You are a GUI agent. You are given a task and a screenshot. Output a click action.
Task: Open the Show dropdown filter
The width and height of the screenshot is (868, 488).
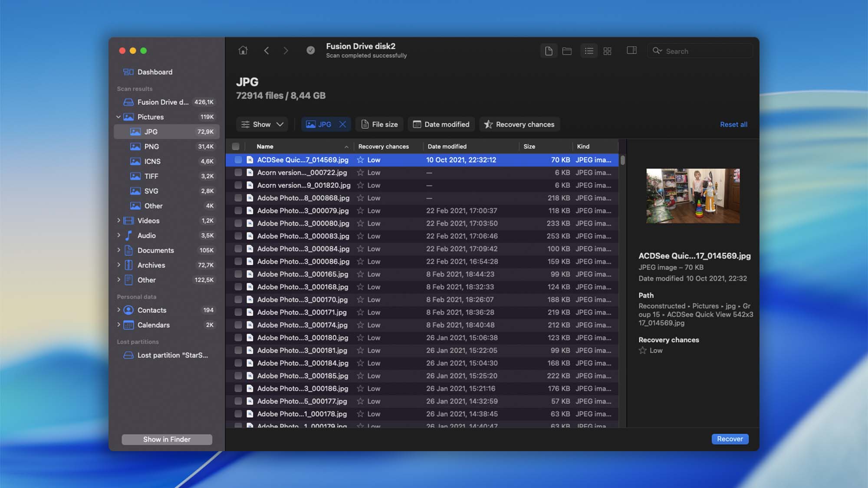(x=263, y=124)
